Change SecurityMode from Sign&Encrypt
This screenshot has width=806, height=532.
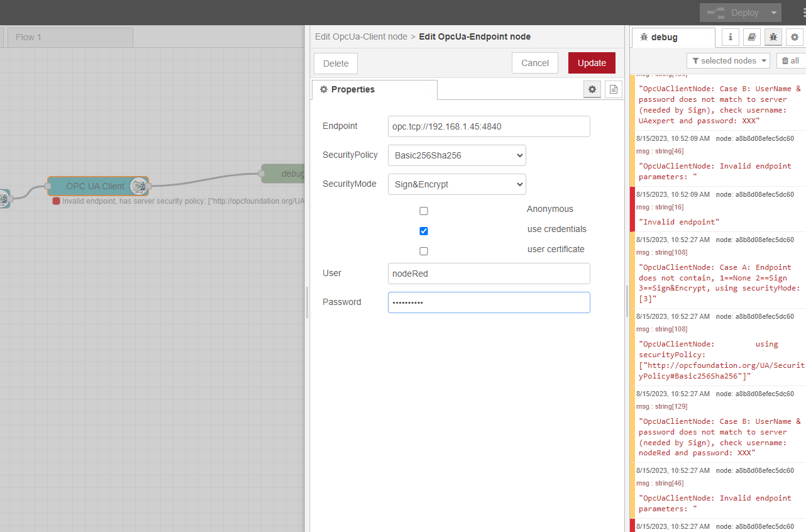[x=456, y=184]
